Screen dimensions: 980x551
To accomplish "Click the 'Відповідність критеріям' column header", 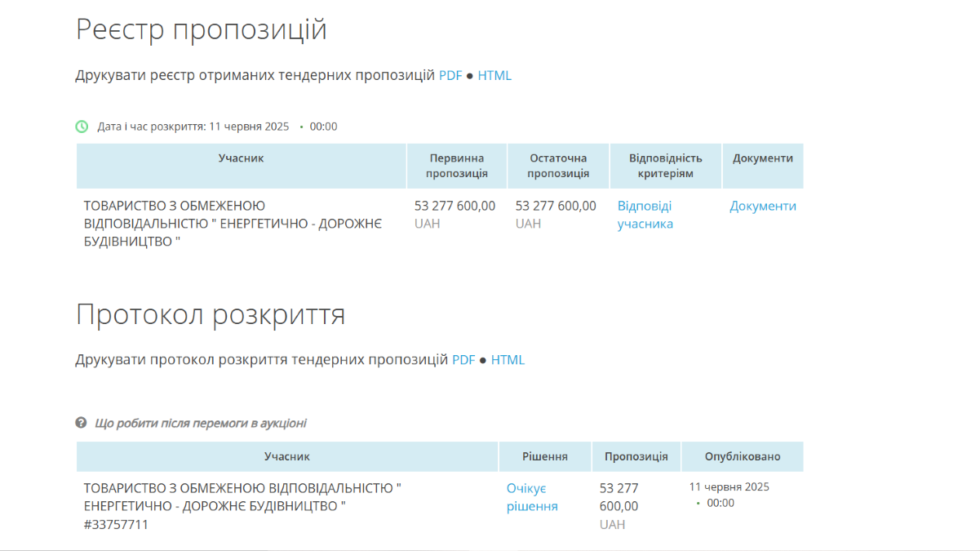I will pyautogui.click(x=665, y=166).
